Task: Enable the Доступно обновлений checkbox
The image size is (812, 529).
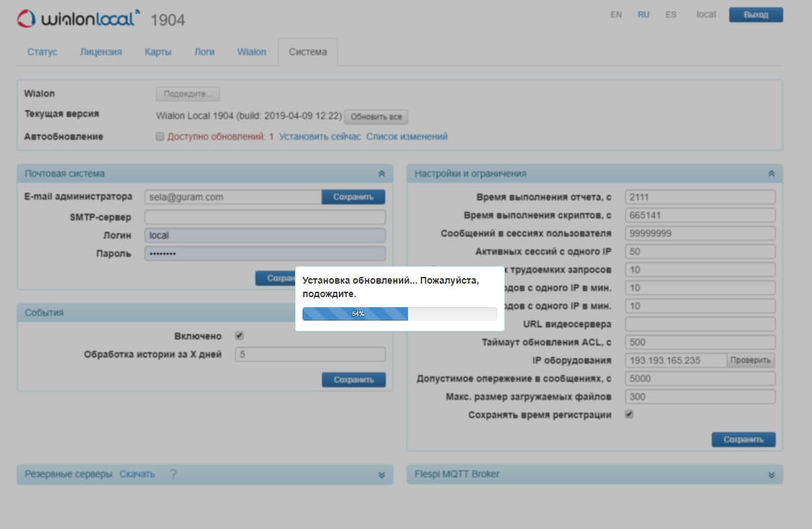Action: click(x=160, y=136)
